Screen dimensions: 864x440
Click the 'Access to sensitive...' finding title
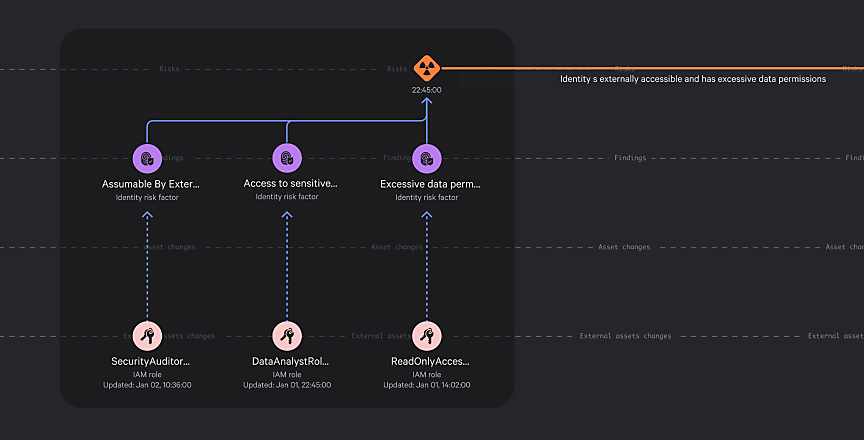290,184
